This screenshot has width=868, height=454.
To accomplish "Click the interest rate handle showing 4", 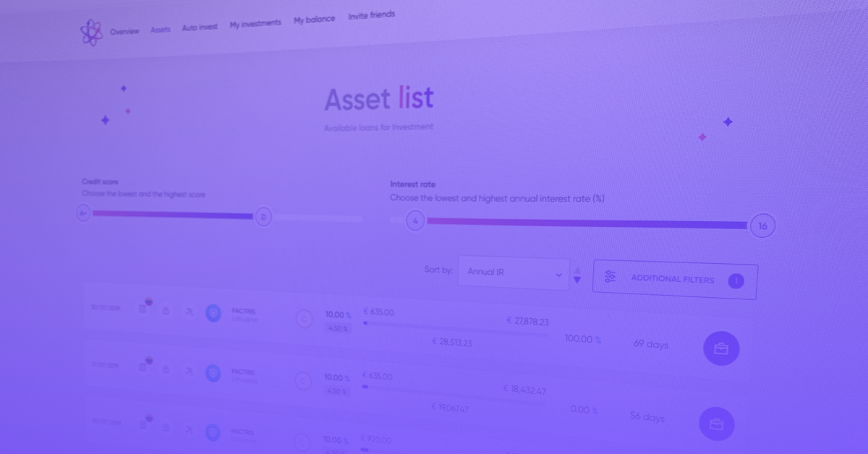I will click(x=414, y=220).
